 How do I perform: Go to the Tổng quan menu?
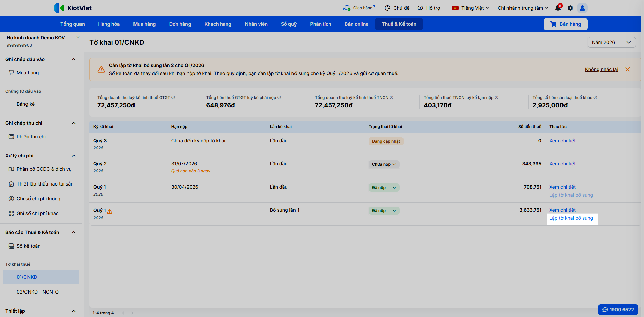coord(72,24)
